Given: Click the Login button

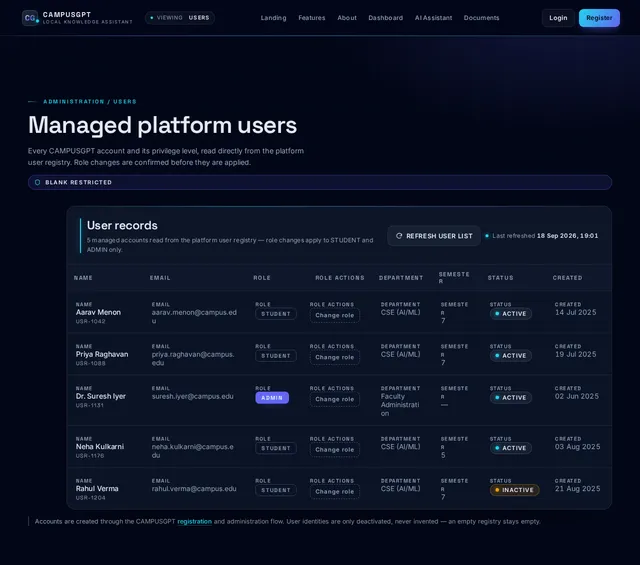Looking at the screenshot, I should [558, 18].
